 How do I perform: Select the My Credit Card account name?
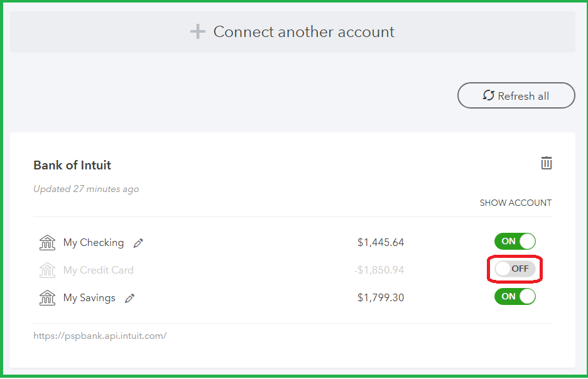coord(98,270)
